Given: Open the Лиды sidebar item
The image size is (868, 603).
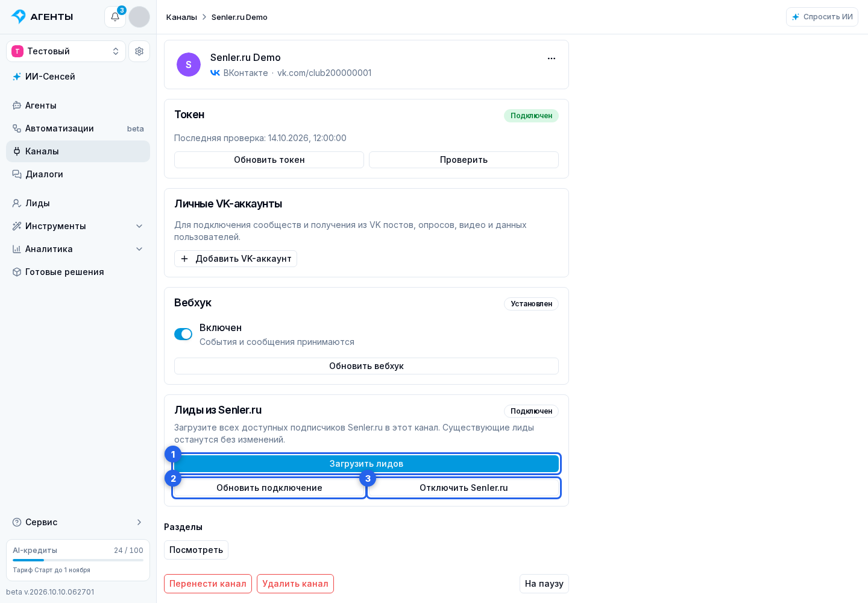Looking at the screenshot, I should [x=78, y=203].
